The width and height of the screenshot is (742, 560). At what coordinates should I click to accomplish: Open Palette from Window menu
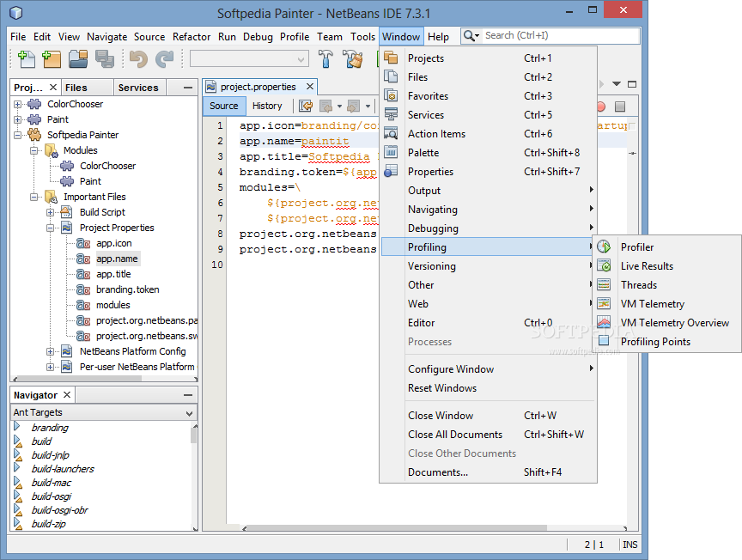[488, 153]
